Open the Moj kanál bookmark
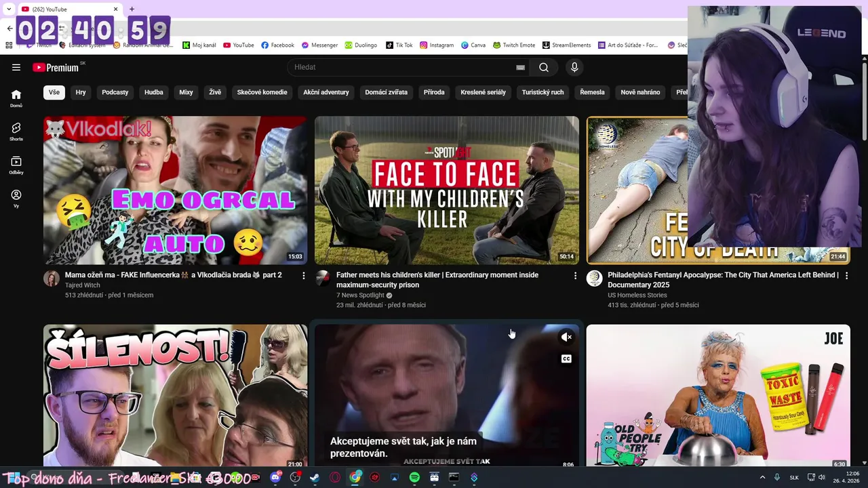This screenshot has width=868, height=488. point(199,45)
